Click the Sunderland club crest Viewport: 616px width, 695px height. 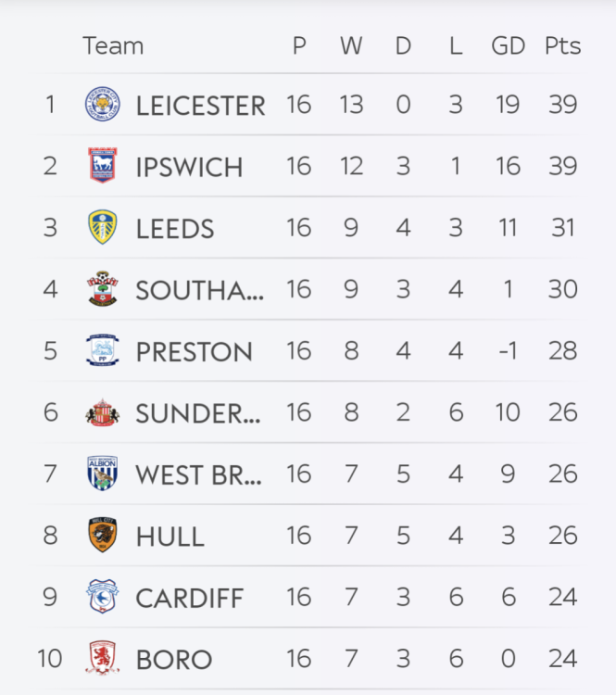tap(102, 412)
